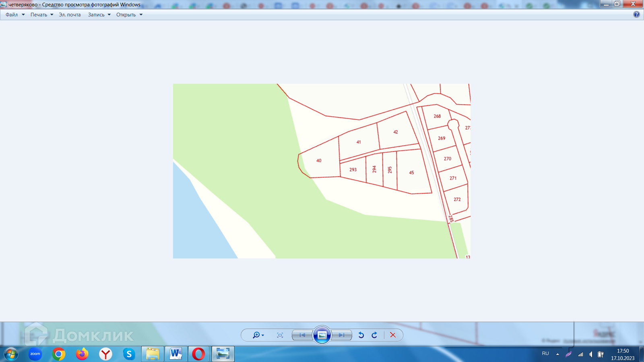Open Microsoft Word from taskbar
Image resolution: width=644 pixels, height=362 pixels.
[x=175, y=354]
